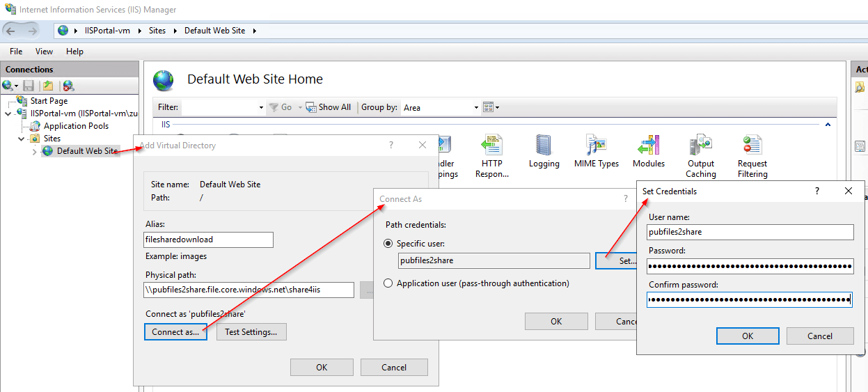
Task: Click the Sites breadcrumb in address bar
Action: (157, 31)
